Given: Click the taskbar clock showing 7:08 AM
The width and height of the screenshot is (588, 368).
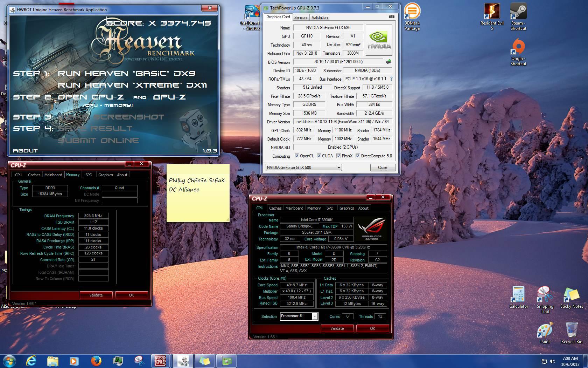Looking at the screenshot, I should [570, 361].
